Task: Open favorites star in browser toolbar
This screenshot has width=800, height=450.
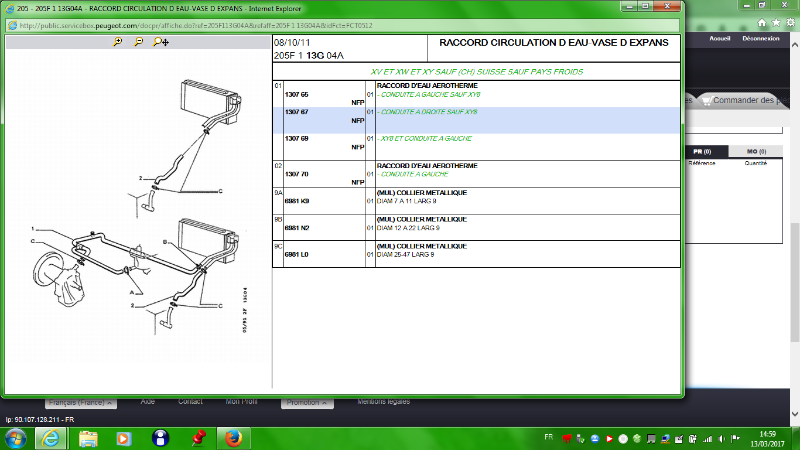Action: pos(776,22)
